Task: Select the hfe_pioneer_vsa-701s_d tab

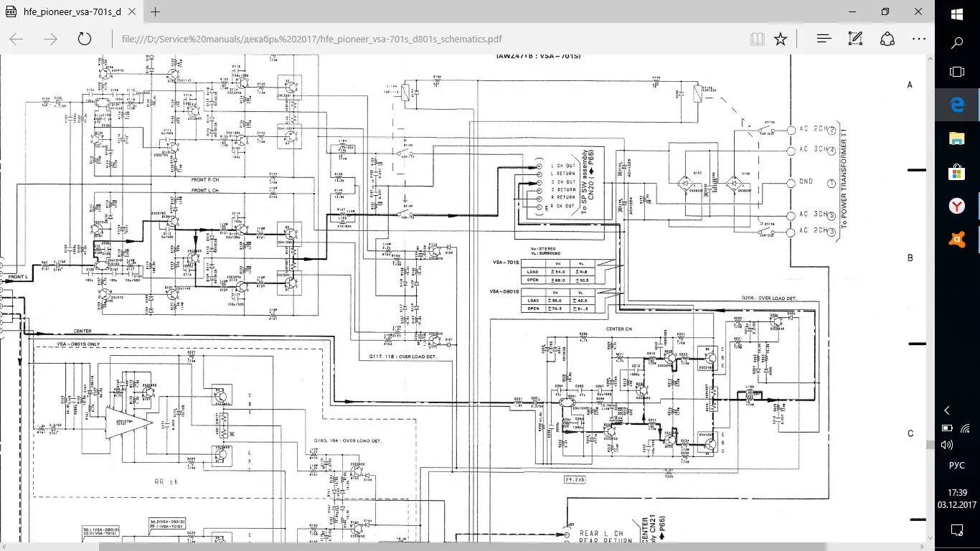Action: coord(71,11)
